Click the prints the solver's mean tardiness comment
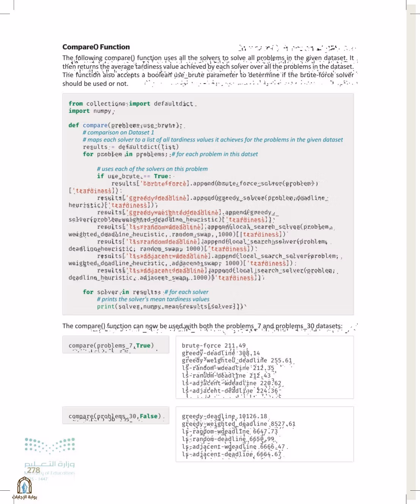 [153, 299]
